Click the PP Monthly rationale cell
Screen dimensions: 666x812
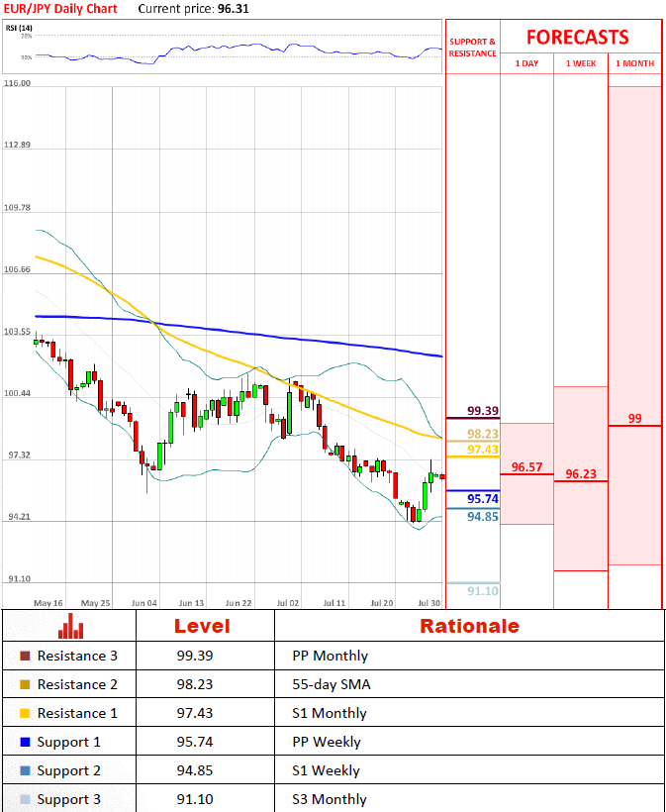click(330, 656)
